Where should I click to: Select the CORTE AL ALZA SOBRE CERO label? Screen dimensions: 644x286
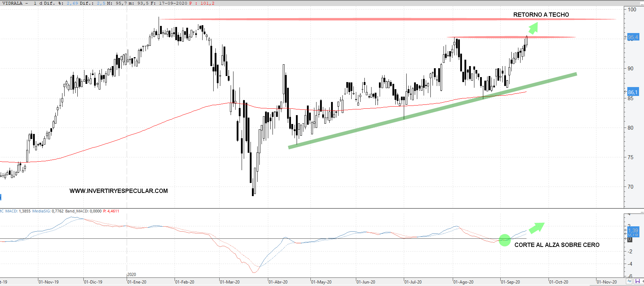click(557, 245)
